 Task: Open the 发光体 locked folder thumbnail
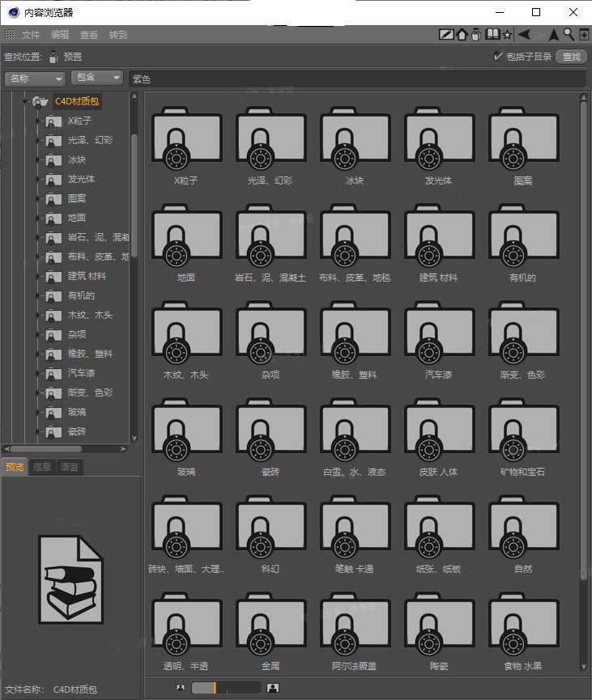click(439, 138)
